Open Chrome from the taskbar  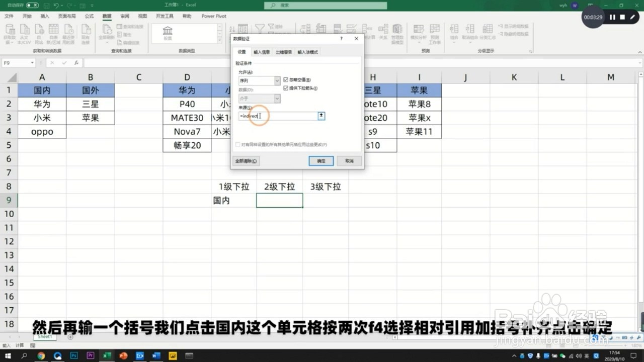coord(41,355)
